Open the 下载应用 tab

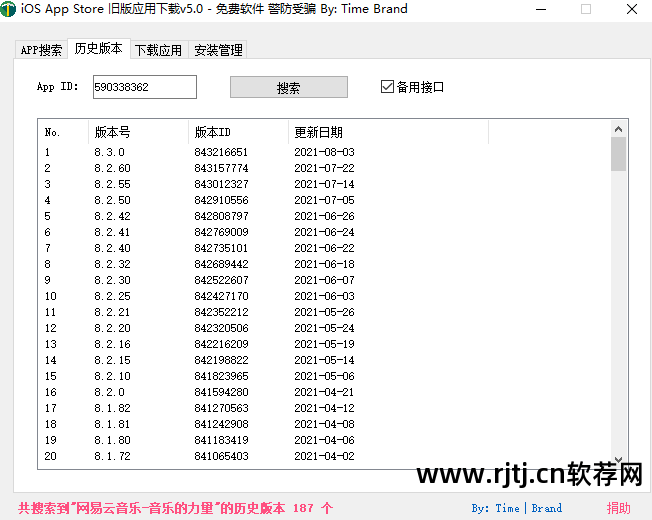pyautogui.click(x=158, y=50)
